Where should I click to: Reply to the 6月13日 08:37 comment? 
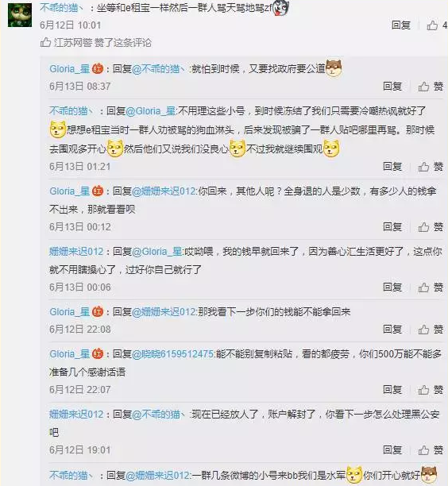[x=392, y=87]
